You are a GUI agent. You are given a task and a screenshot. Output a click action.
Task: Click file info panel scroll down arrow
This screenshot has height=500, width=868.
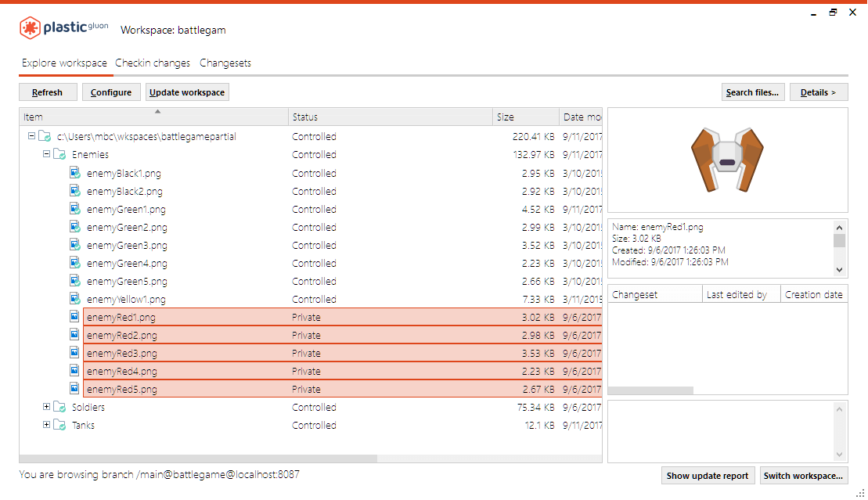(839, 270)
